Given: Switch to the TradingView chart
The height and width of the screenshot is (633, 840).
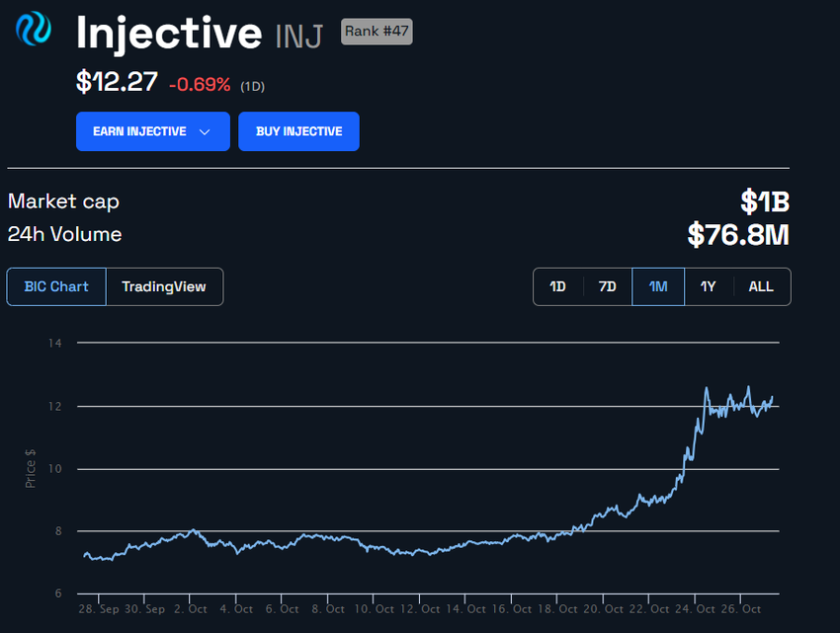Looking at the screenshot, I should tap(164, 286).
